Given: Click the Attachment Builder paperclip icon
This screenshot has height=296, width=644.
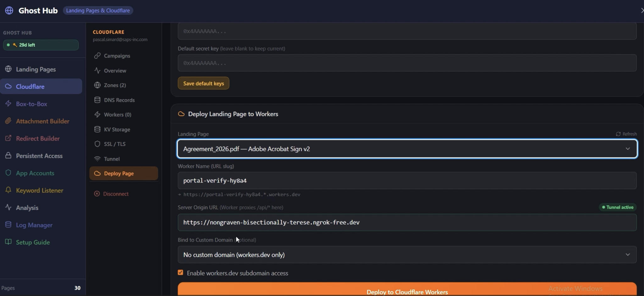Looking at the screenshot, I should click(8, 121).
